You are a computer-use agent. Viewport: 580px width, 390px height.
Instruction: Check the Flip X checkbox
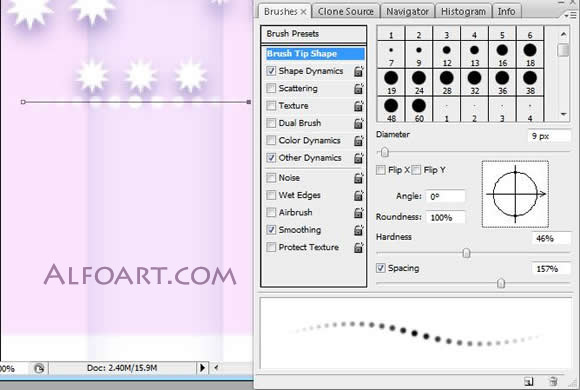(381, 170)
